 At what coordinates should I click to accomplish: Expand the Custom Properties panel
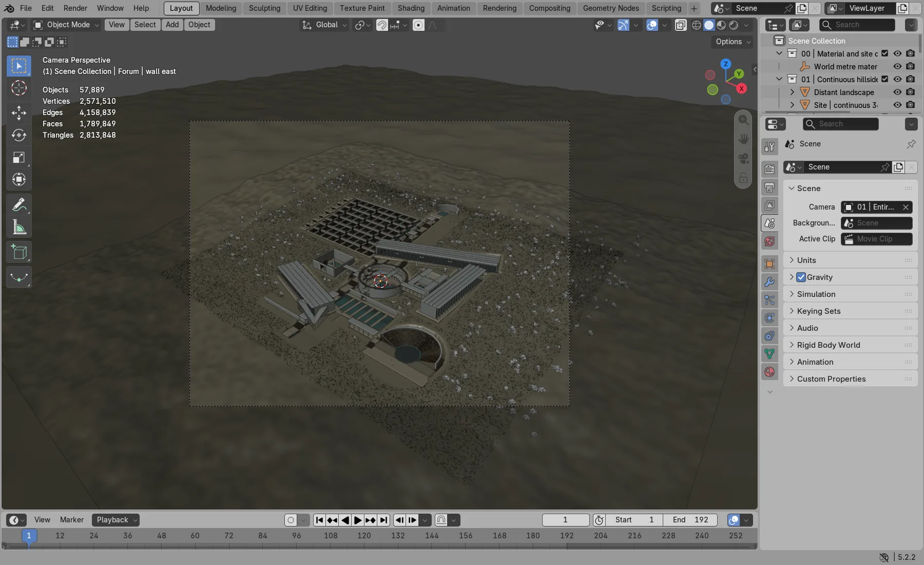click(x=850, y=379)
